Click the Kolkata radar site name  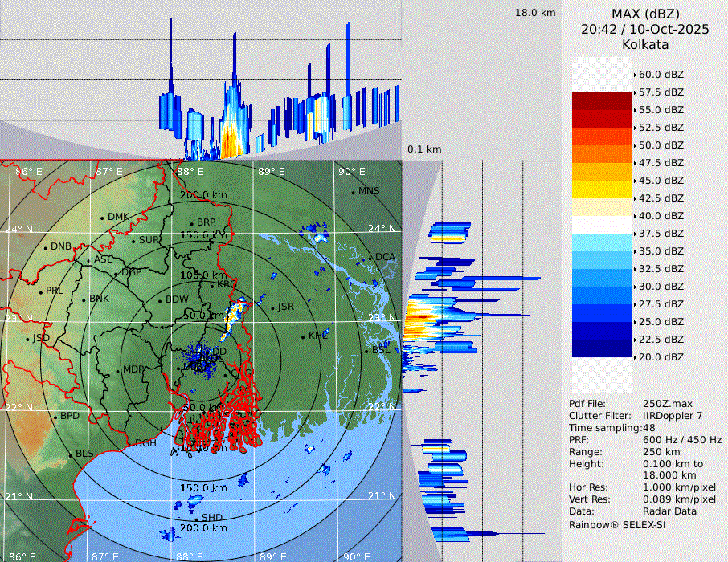[x=645, y=45]
